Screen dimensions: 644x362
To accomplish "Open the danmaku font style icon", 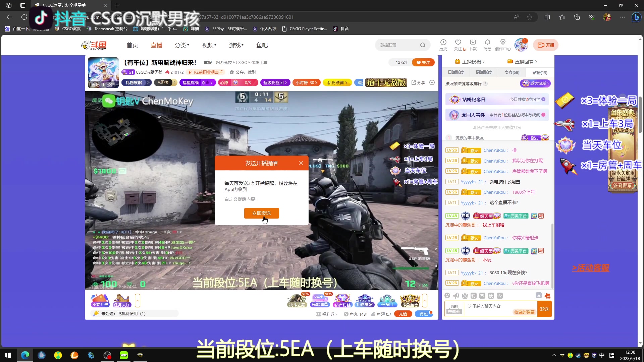I will coord(465,296).
